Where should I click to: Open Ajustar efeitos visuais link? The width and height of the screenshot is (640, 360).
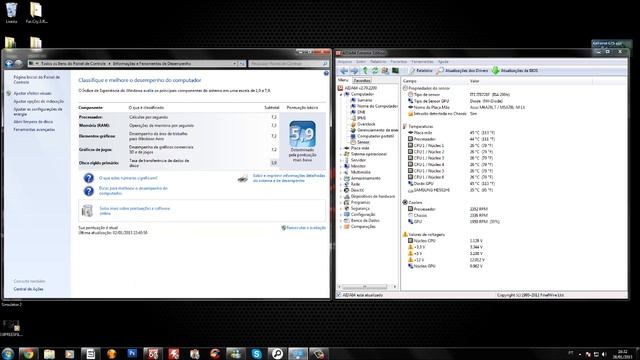pos(33,93)
